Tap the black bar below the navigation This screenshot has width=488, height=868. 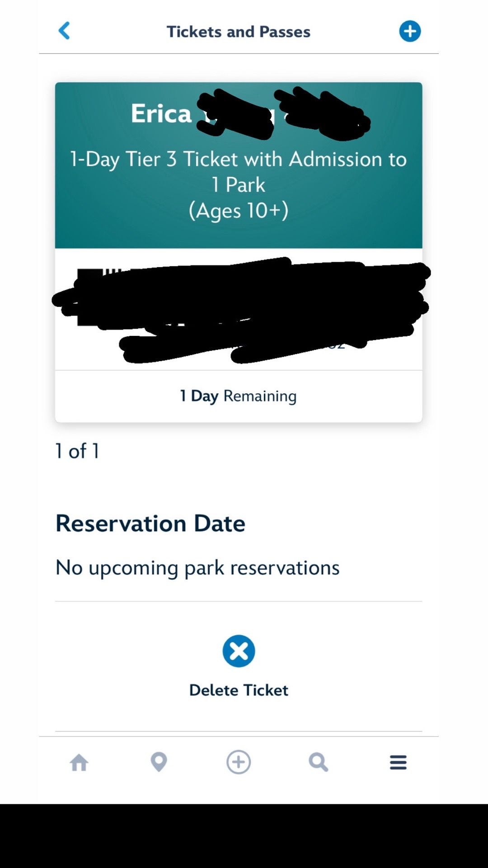point(244,836)
